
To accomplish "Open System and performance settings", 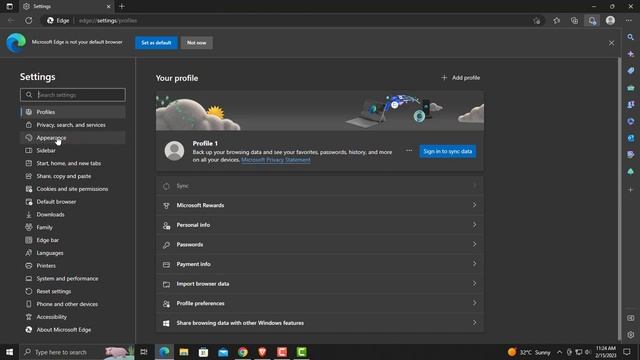I will [x=73, y=278].
